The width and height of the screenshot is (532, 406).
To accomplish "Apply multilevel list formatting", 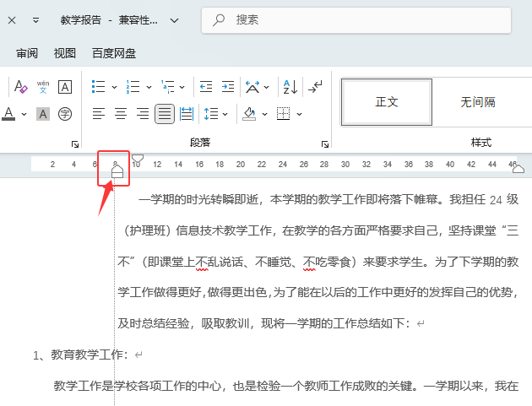I will (x=167, y=86).
